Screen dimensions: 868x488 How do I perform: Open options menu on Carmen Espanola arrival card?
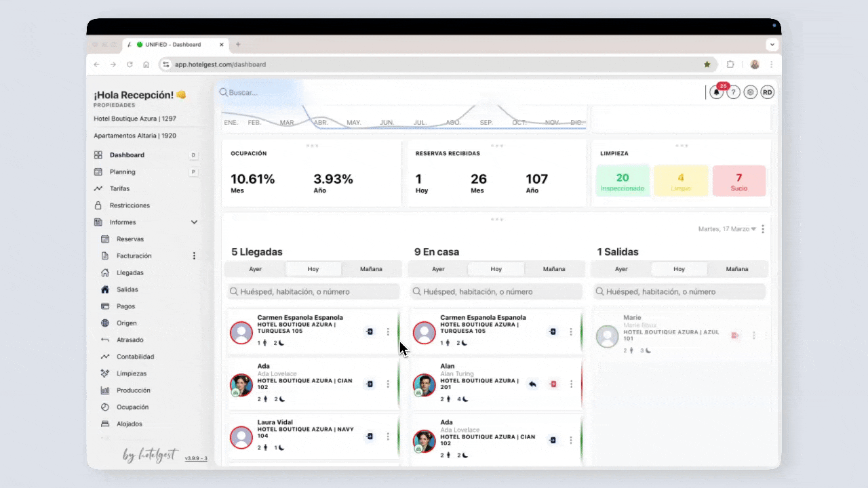388,332
